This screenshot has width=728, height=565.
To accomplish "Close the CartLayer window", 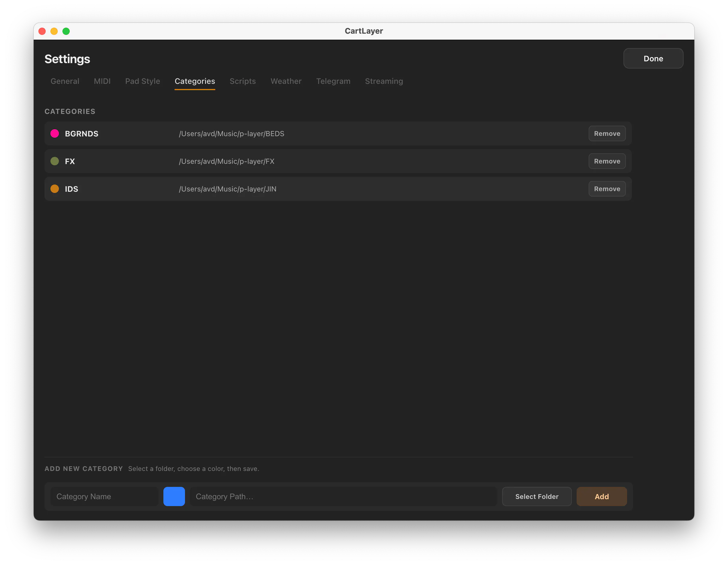I will click(x=42, y=31).
